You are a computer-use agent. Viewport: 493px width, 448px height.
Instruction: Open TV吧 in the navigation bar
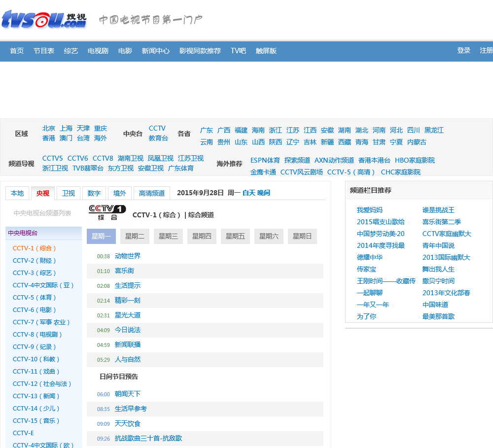point(238,51)
